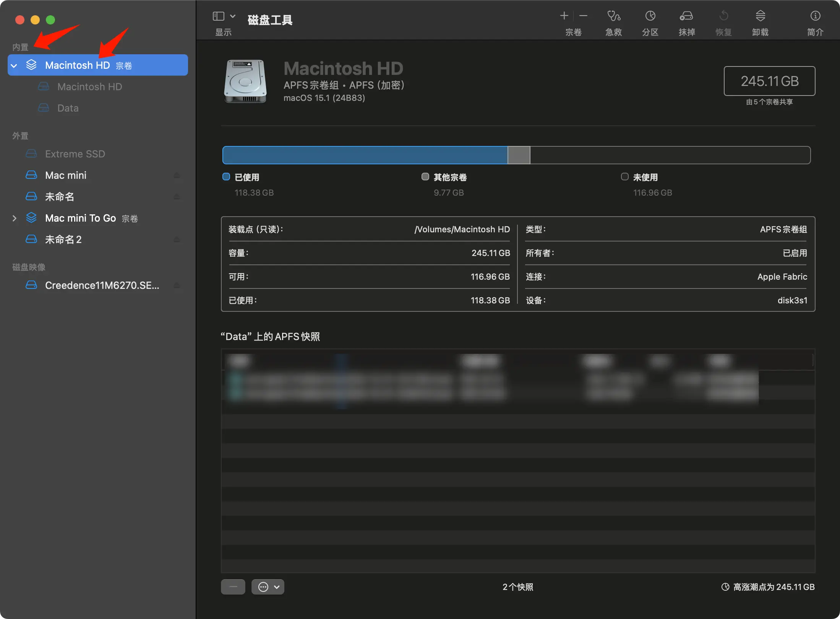Click the 245.11 GB capacity box
Image resolution: width=840 pixels, height=619 pixels.
pos(769,81)
